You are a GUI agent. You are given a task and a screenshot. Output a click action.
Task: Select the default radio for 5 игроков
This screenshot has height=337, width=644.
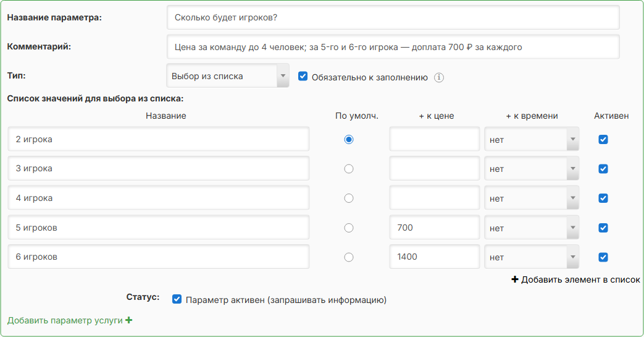point(349,228)
